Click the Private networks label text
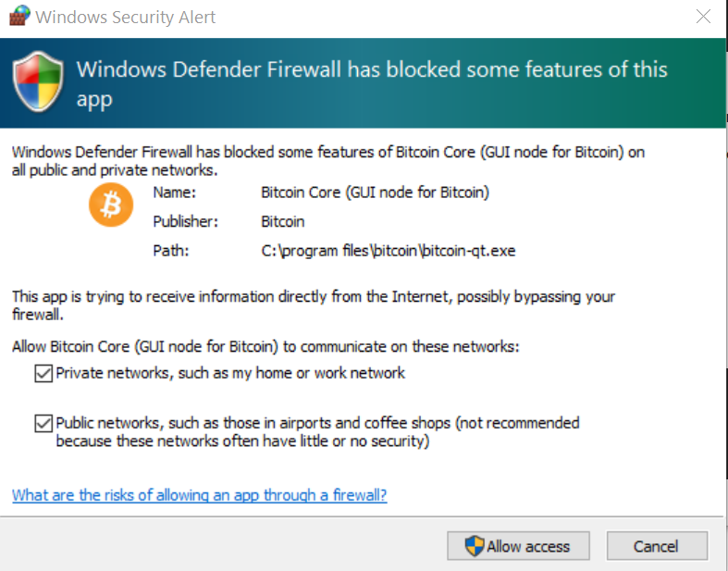The image size is (728, 571). tap(230, 373)
